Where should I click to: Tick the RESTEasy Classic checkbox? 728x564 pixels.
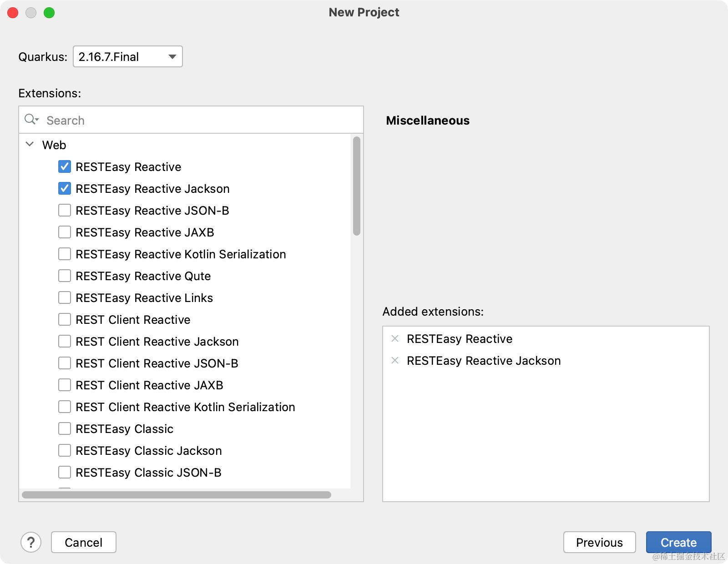(65, 429)
